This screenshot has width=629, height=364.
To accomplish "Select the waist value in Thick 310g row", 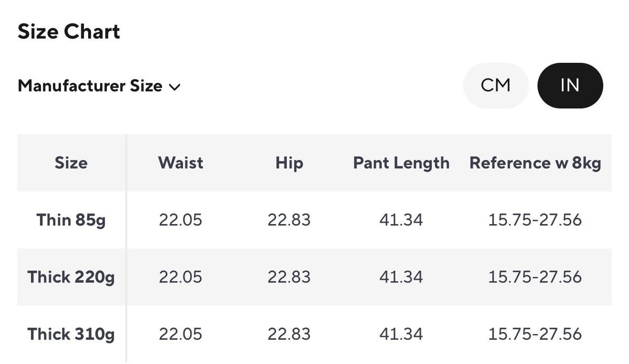I will click(x=180, y=334).
